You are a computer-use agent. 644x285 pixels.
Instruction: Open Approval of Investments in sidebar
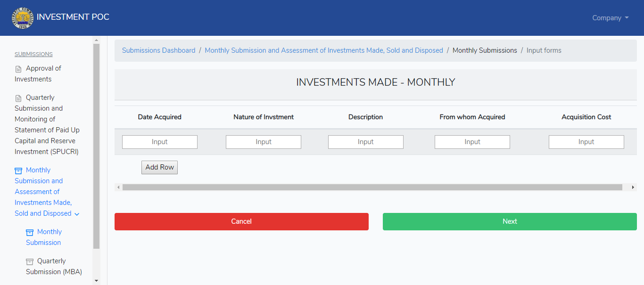pos(38,73)
